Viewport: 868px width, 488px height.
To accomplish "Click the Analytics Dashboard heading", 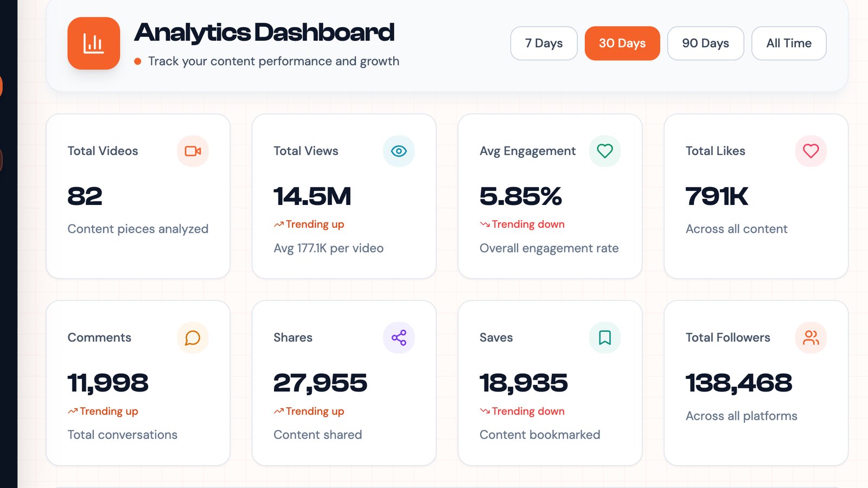I will pyautogui.click(x=264, y=33).
